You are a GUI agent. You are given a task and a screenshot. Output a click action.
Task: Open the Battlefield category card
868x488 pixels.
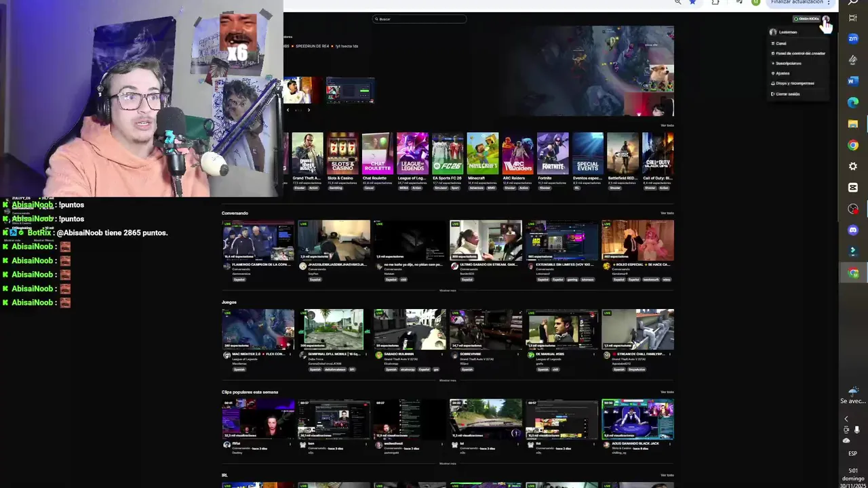click(x=623, y=154)
